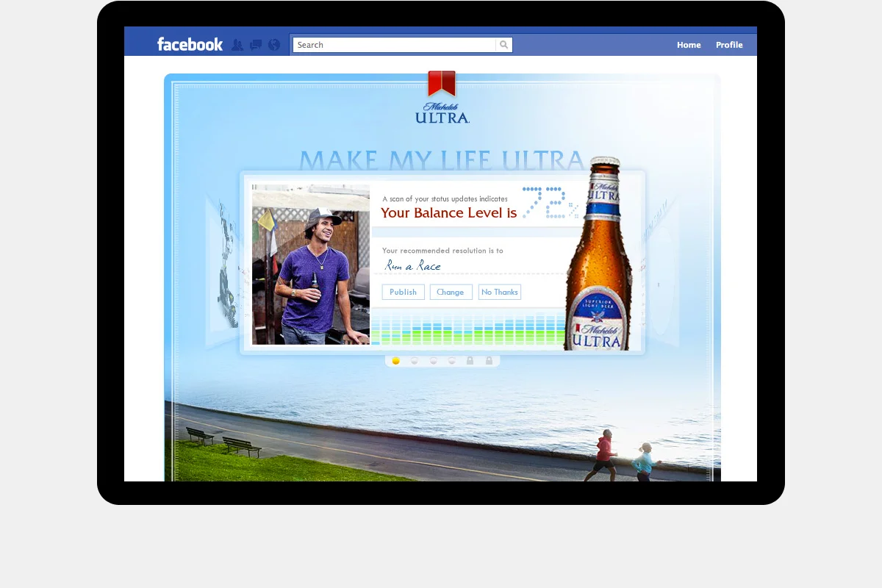Click the Change button
This screenshot has height=588, width=882.
point(451,292)
